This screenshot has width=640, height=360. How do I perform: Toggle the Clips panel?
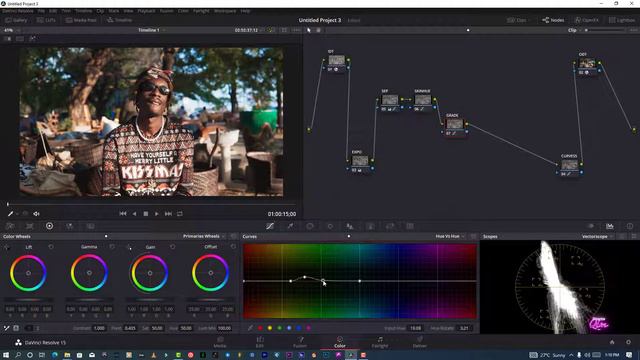tap(517, 20)
